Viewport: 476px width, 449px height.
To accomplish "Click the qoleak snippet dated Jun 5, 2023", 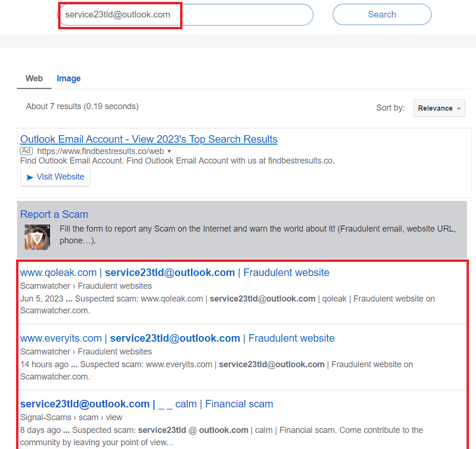I will pos(227,304).
